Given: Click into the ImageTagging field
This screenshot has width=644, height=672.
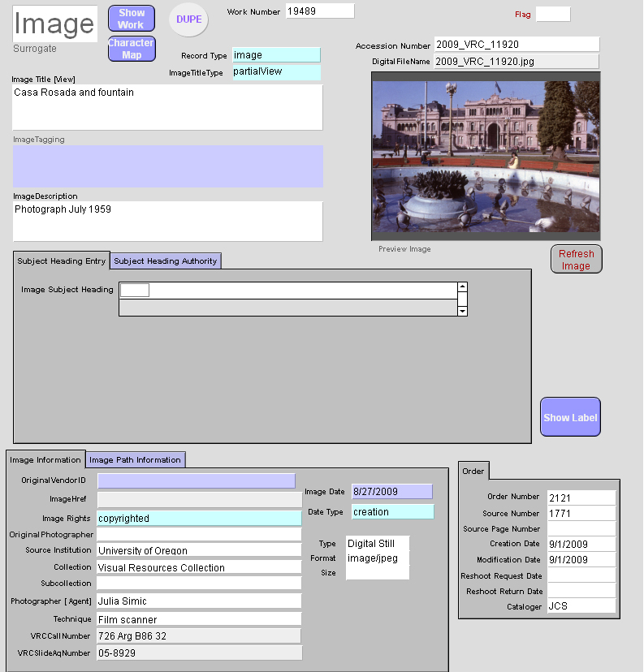Looking at the screenshot, I should tap(167, 166).
